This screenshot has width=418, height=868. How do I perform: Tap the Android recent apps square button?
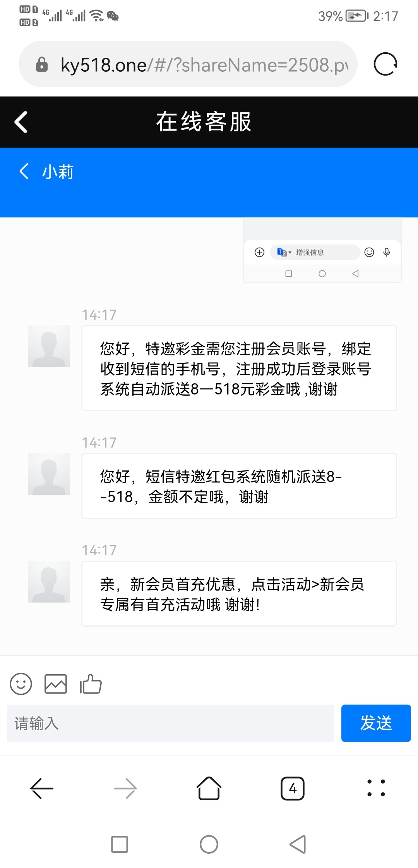[x=120, y=844]
